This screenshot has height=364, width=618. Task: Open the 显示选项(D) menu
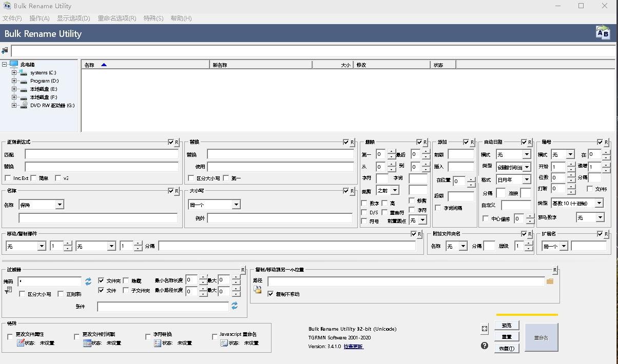[73, 18]
